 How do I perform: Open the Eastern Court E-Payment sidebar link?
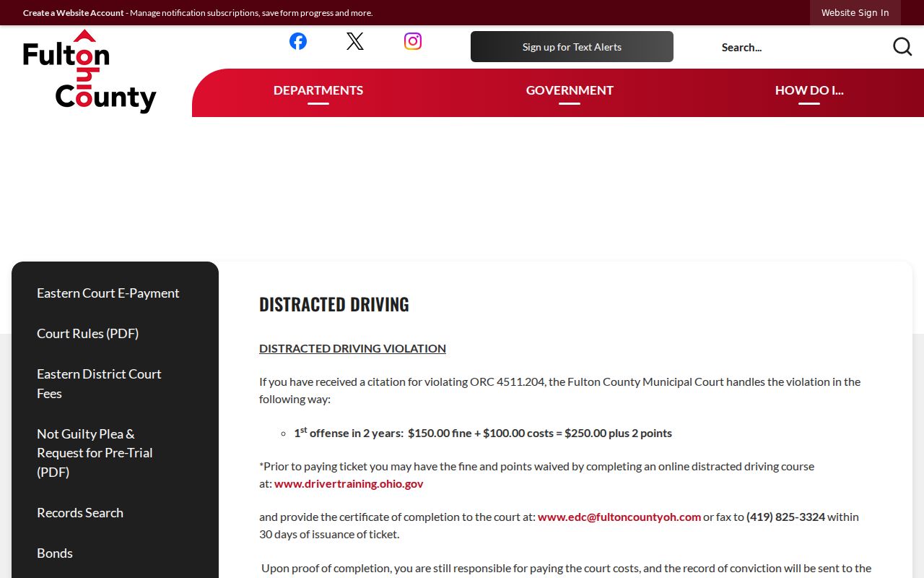(108, 293)
